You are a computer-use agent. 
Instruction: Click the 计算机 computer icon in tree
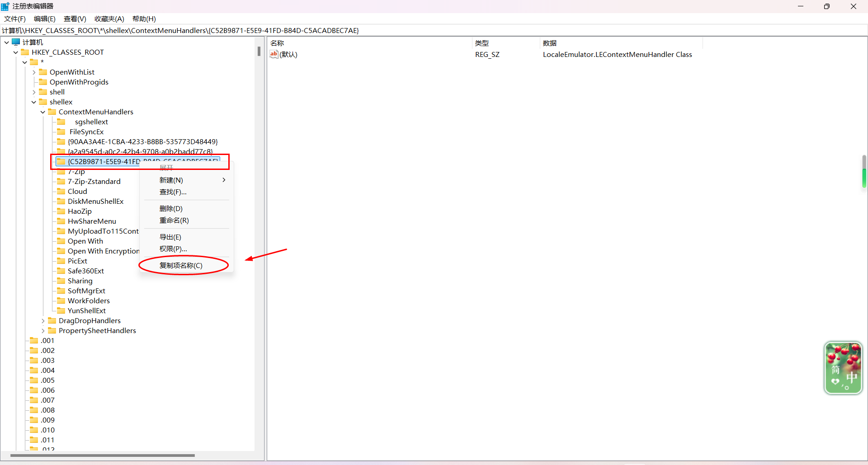(16, 42)
